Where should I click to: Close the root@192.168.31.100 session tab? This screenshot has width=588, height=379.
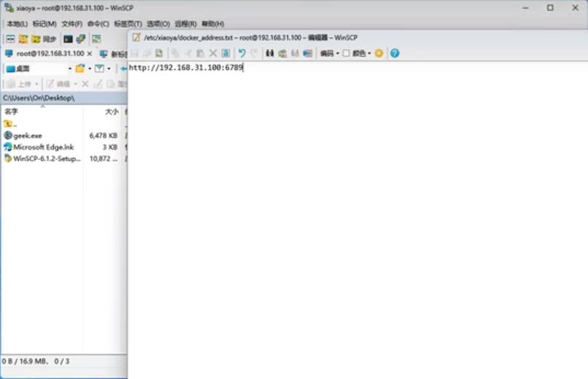coord(90,54)
